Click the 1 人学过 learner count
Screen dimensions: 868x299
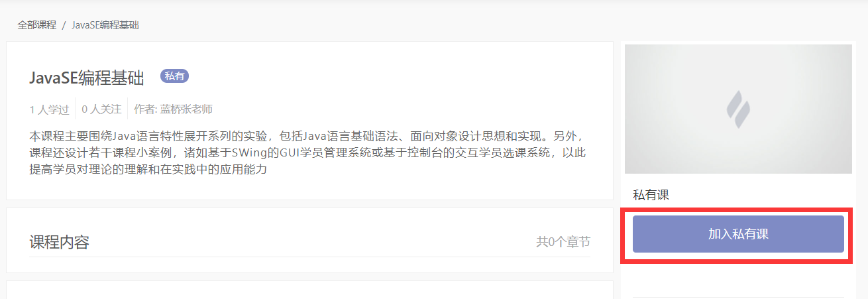pos(49,109)
